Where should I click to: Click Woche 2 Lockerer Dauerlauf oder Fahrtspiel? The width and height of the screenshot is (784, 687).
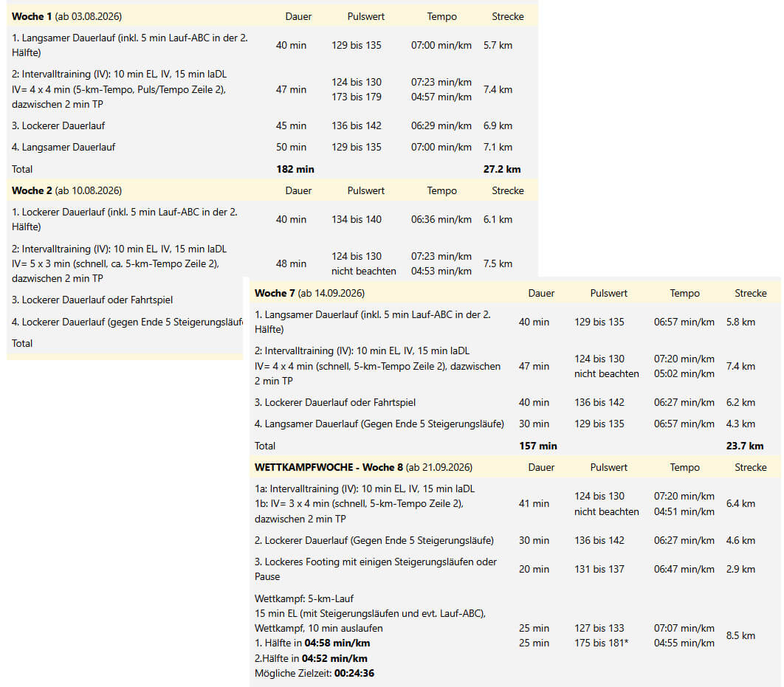(x=92, y=300)
